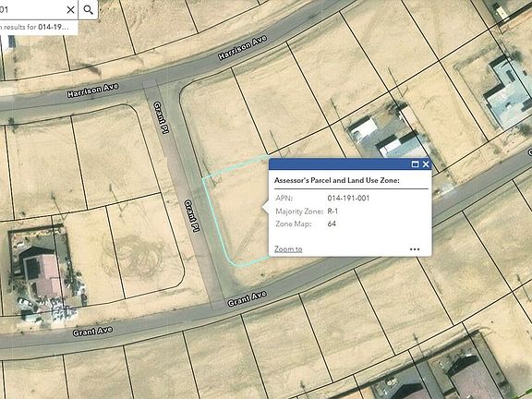Click the APN value 014-191-001
The height and width of the screenshot is (399, 532).
348,199
